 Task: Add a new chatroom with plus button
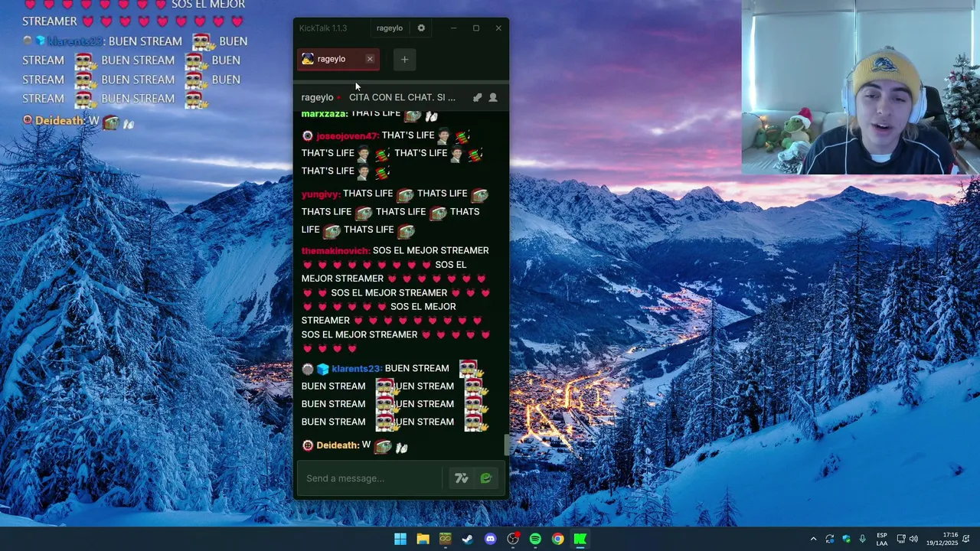[x=404, y=59]
